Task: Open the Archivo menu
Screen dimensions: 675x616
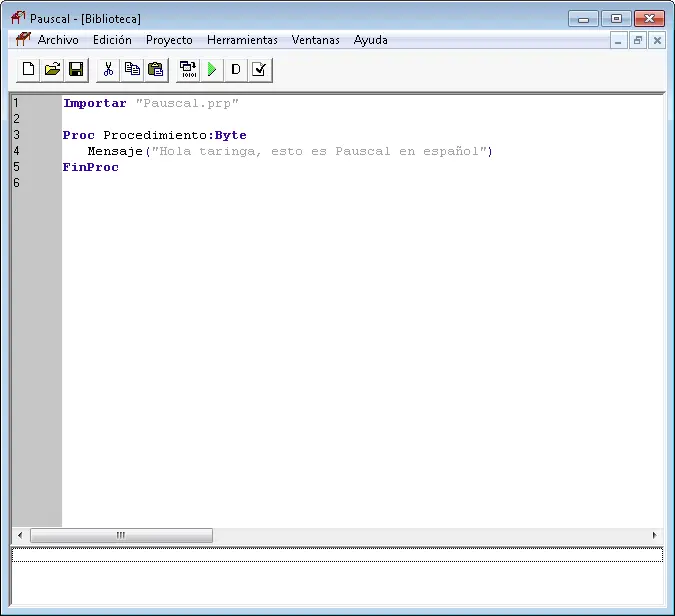Action: [x=58, y=40]
